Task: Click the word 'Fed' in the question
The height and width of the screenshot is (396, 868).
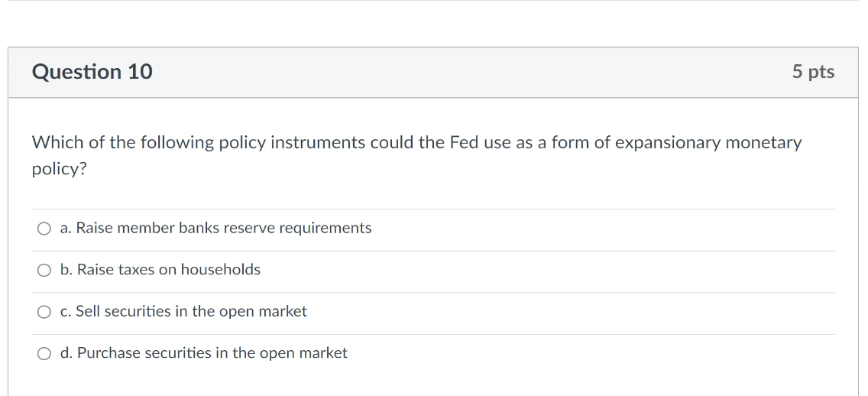Action: click(464, 143)
